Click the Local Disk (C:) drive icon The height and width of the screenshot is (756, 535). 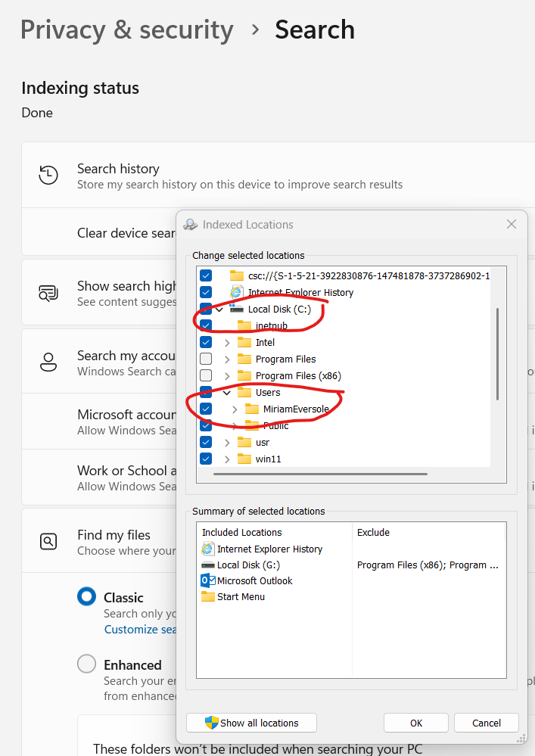point(236,309)
